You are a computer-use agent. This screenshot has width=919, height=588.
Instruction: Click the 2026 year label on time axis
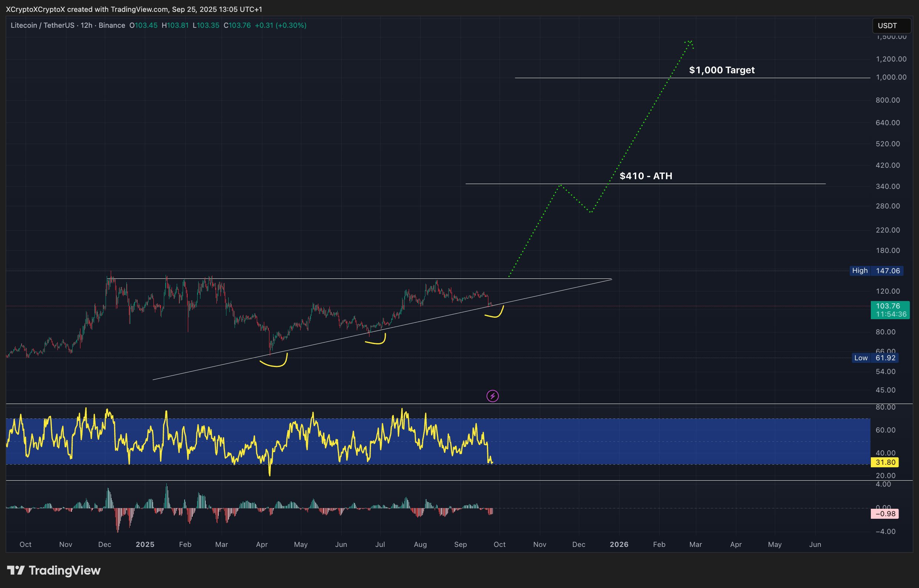point(620,544)
